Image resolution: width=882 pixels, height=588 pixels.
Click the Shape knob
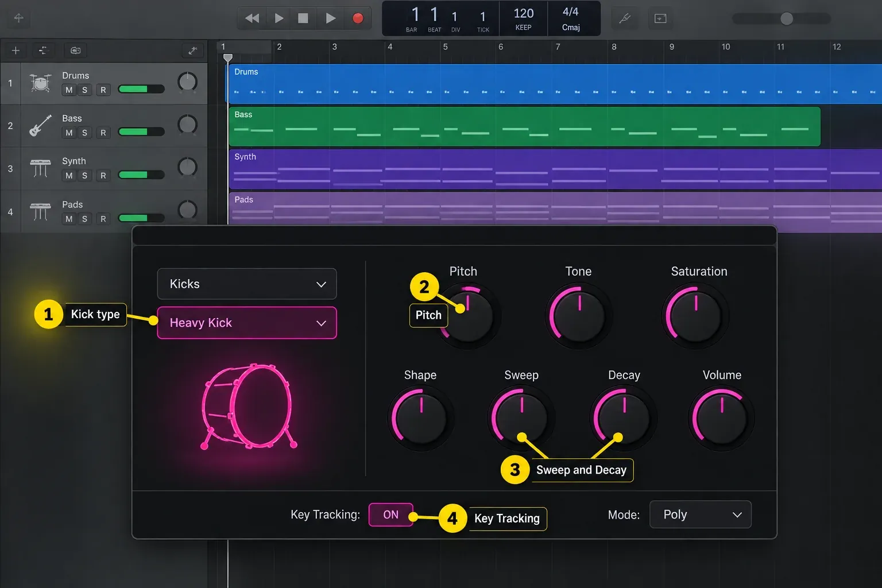tap(421, 417)
